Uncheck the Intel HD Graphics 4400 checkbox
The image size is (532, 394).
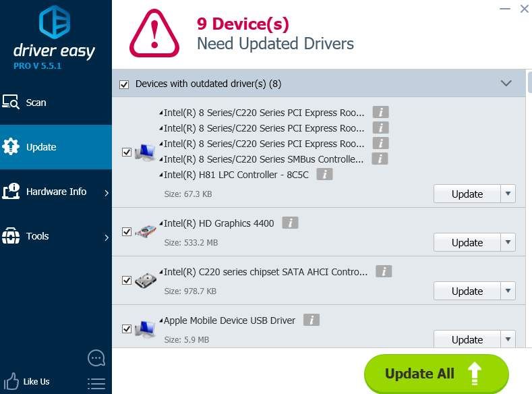(127, 231)
